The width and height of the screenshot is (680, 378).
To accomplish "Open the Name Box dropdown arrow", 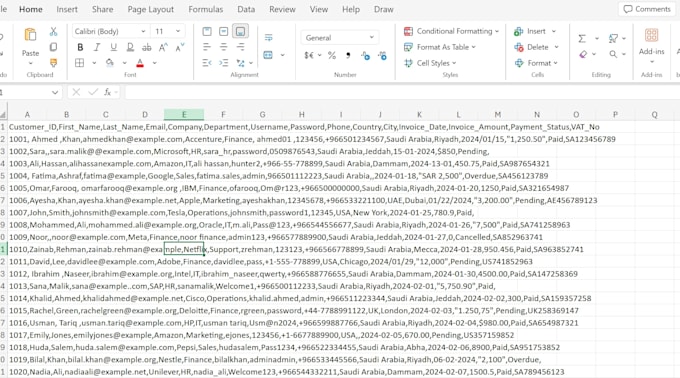I will (55, 92).
